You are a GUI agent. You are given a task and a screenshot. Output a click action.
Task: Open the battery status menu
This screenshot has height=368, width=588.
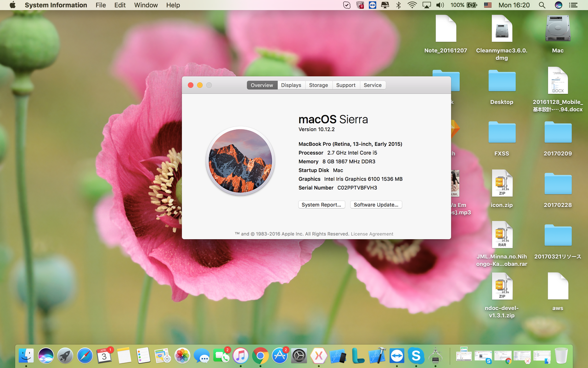tap(464, 5)
